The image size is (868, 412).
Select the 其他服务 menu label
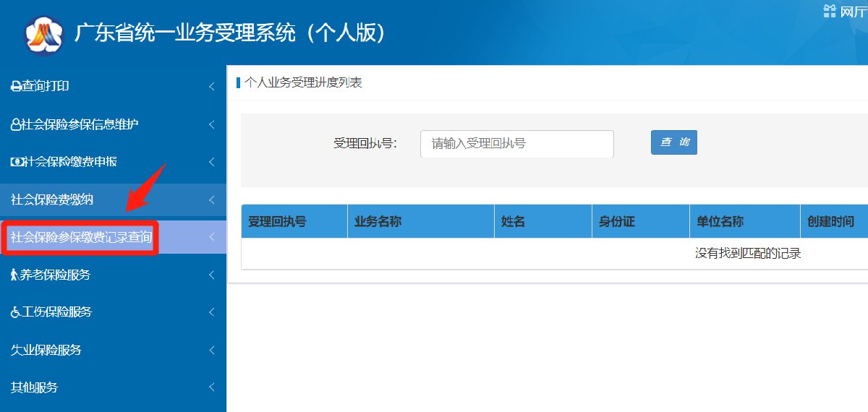35,387
